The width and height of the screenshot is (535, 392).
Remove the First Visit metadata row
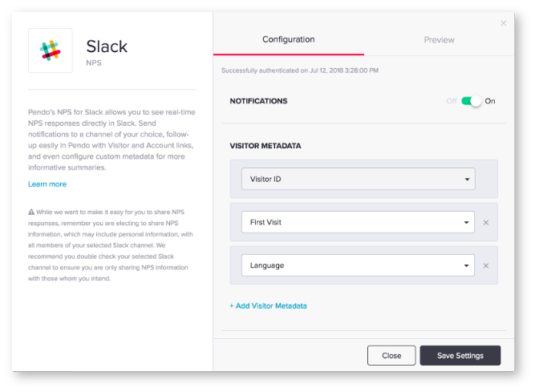click(486, 223)
